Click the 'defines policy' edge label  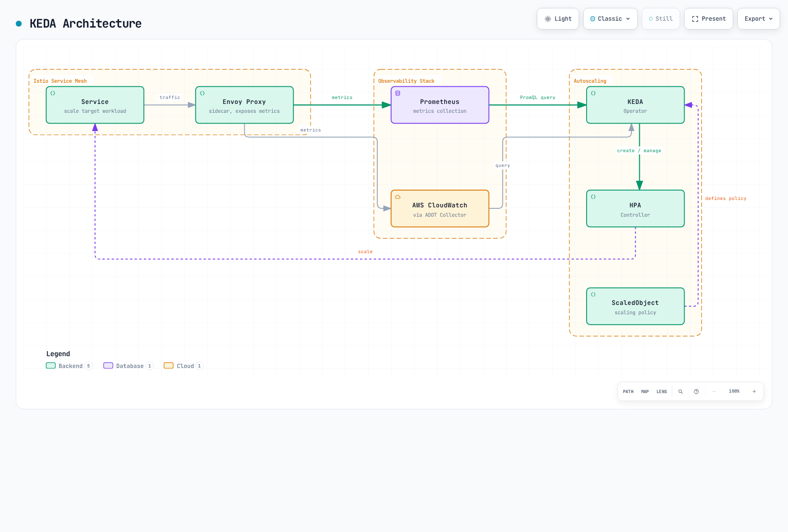coord(726,199)
